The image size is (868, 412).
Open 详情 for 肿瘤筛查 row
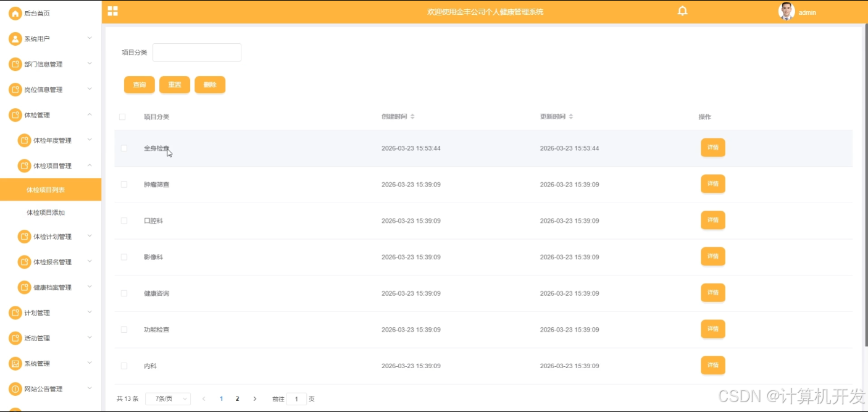point(713,184)
